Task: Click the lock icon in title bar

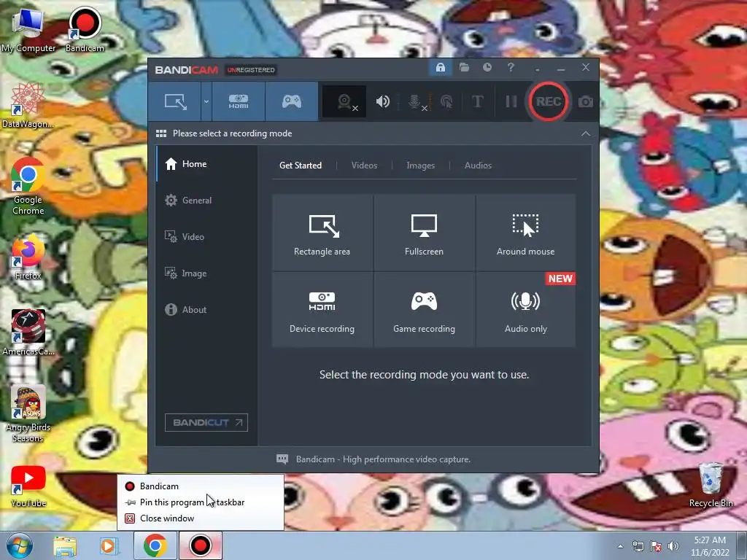Action: pos(440,68)
